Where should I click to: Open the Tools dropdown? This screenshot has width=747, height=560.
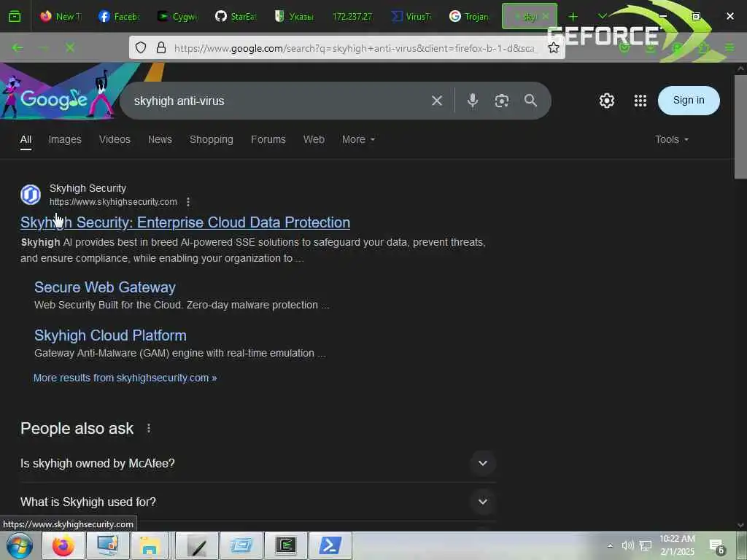(x=672, y=139)
